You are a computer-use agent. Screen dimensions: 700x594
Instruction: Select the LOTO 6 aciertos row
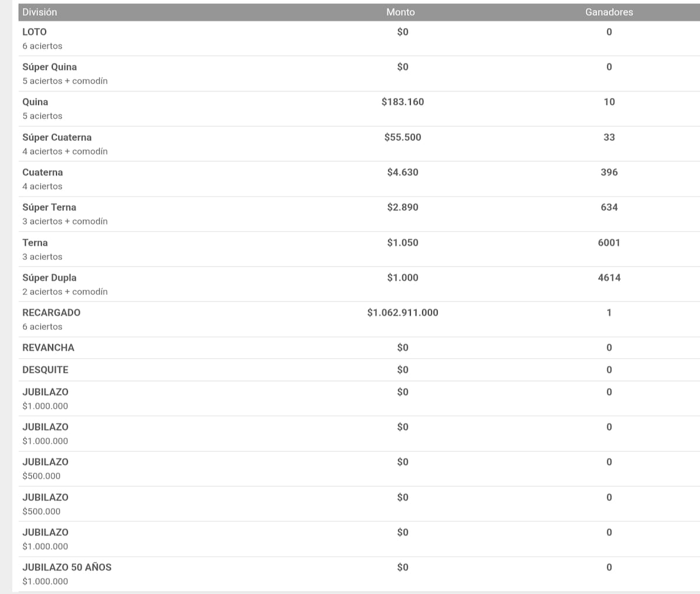[x=359, y=38]
